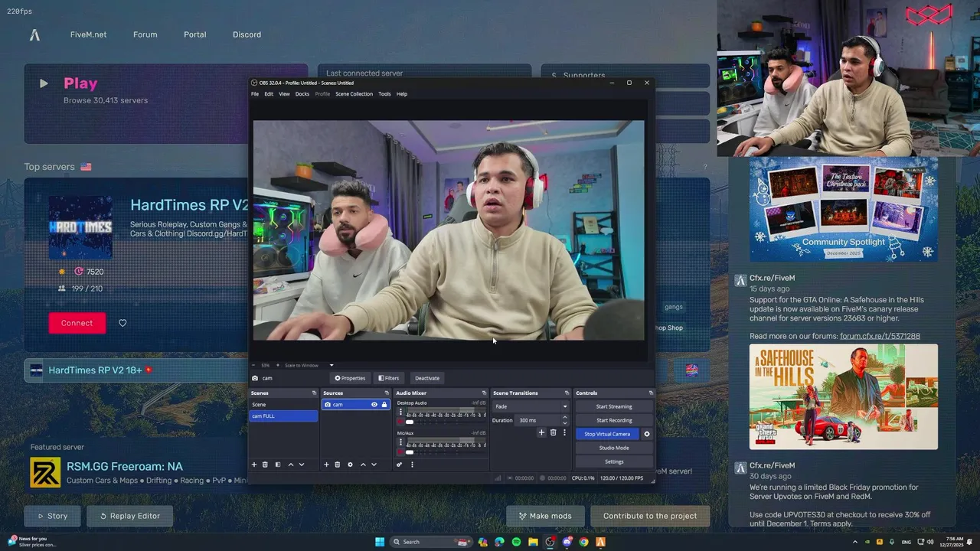This screenshot has height=551, width=980.
Task: Open Windows Start button
Action: tap(380, 542)
